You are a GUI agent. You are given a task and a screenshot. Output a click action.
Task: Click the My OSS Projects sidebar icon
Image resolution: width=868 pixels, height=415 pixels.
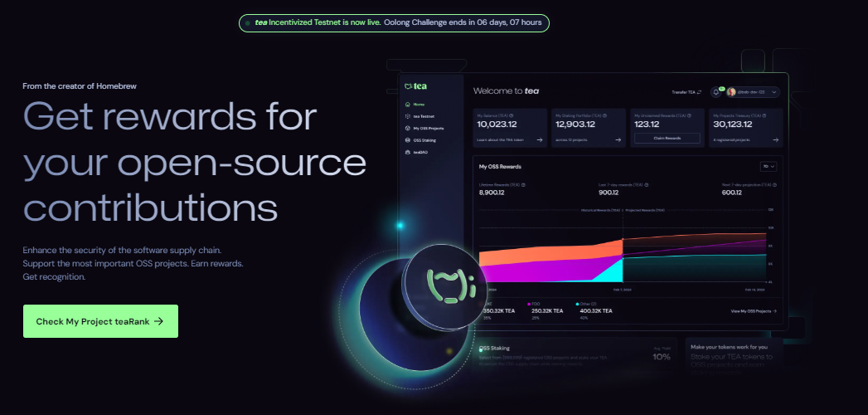click(407, 129)
